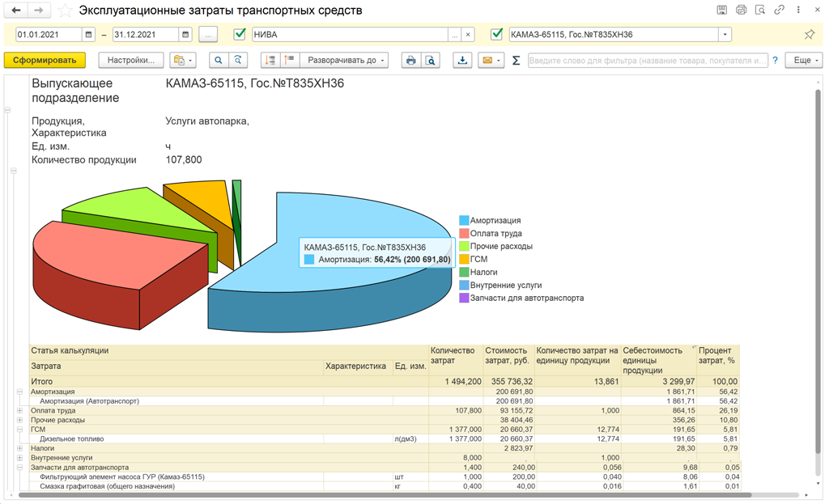Open the КАМАЗ-65115 vehicle dropdown list
This screenshot has height=504, width=829.
[725, 35]
